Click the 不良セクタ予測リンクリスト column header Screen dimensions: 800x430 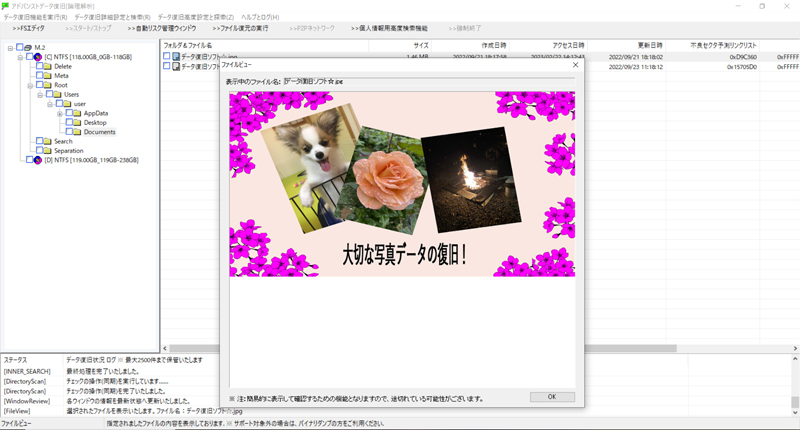[713, 45]
